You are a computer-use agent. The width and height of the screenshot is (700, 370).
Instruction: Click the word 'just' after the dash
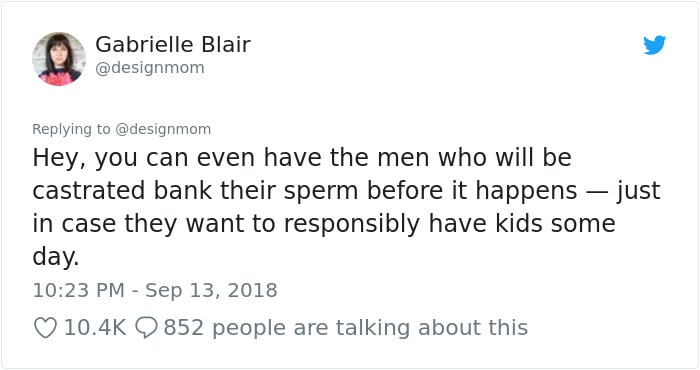pyautogui.click(x=638, y=191)
